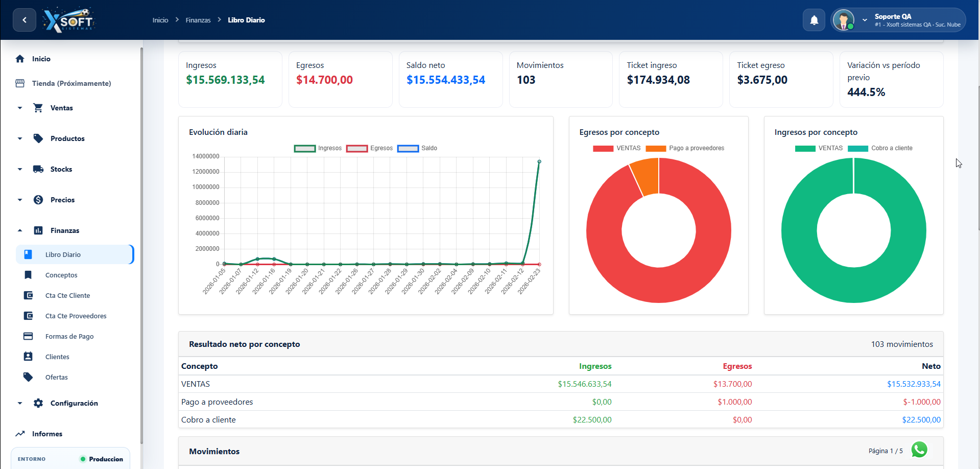Screen dimensions: 980x469
Task: Click the Libro Diario breadcrumb
Action: 246,20
